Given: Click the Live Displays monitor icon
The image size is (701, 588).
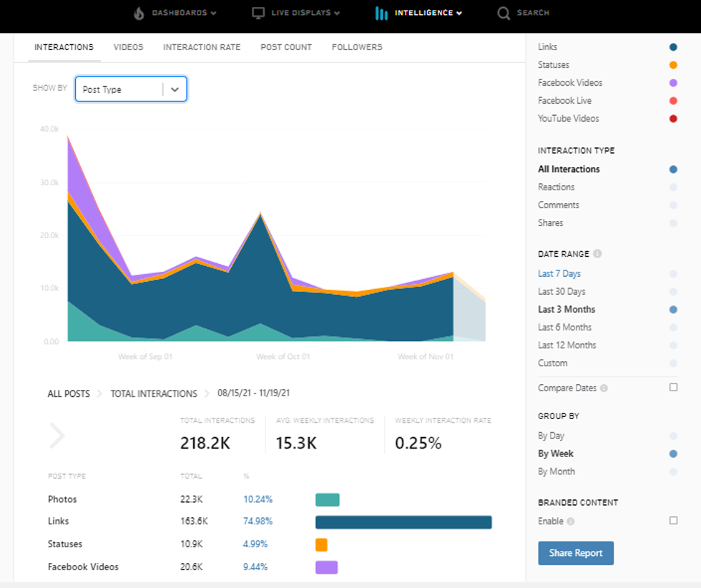Looking at the screenshot, I should (258, 13).
